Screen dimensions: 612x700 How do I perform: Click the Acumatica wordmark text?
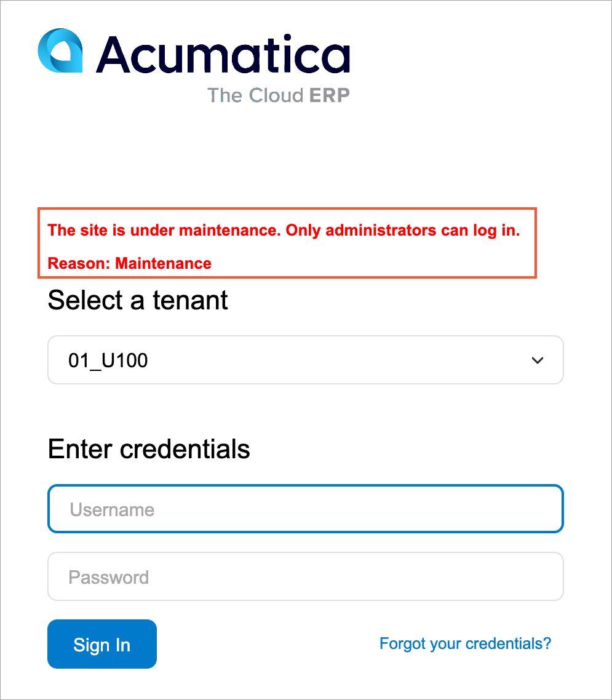tap(223, 54)
